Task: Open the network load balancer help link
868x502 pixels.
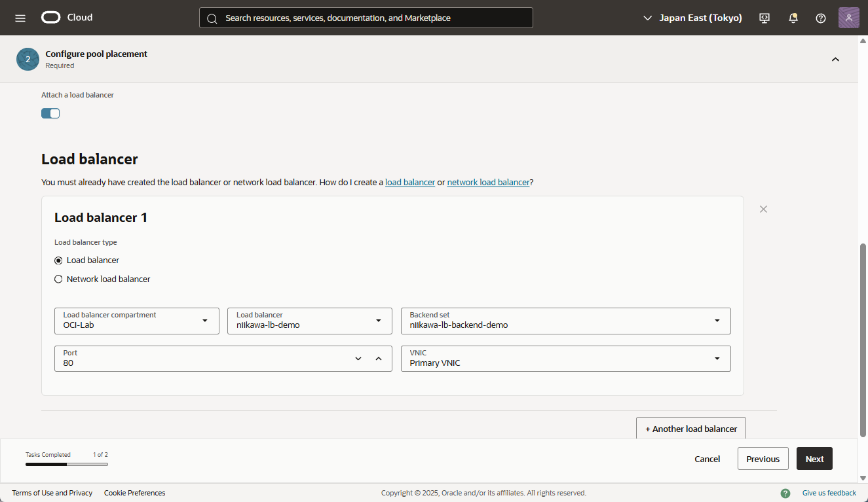Action: 488,183
